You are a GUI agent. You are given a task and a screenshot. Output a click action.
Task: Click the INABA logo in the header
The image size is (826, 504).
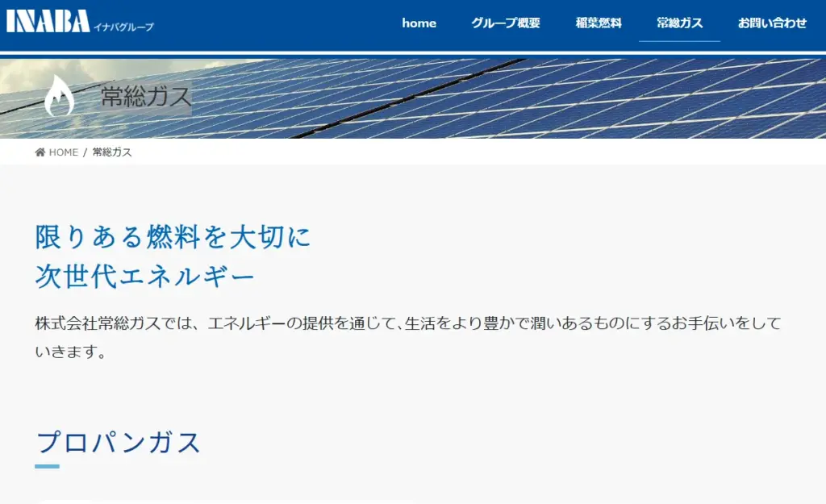(x=48, y=22)
